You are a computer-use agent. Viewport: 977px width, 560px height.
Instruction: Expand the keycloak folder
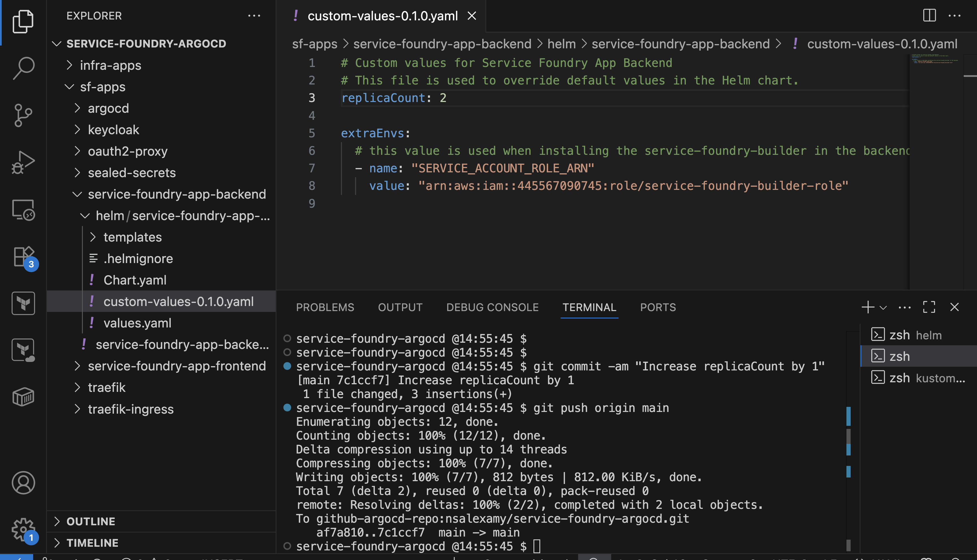pyautogui.click(x=161, y=130)
